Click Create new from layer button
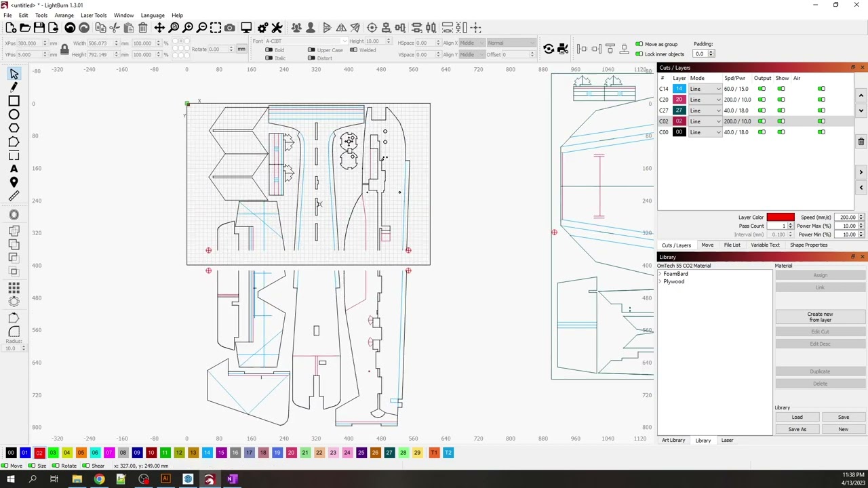The width and height of the screenshot is (868, 488). point(820,317)
